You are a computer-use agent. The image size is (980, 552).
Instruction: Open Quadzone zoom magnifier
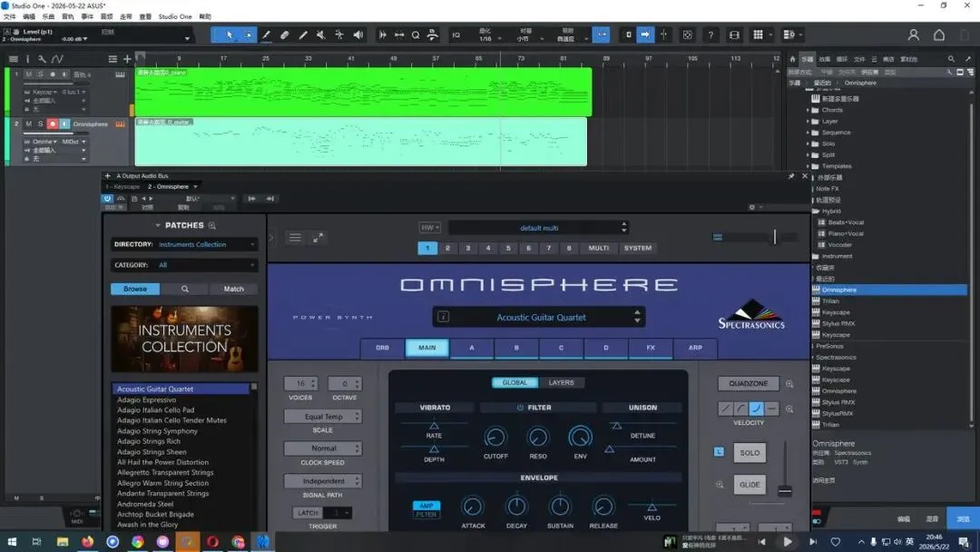point(789,384)
